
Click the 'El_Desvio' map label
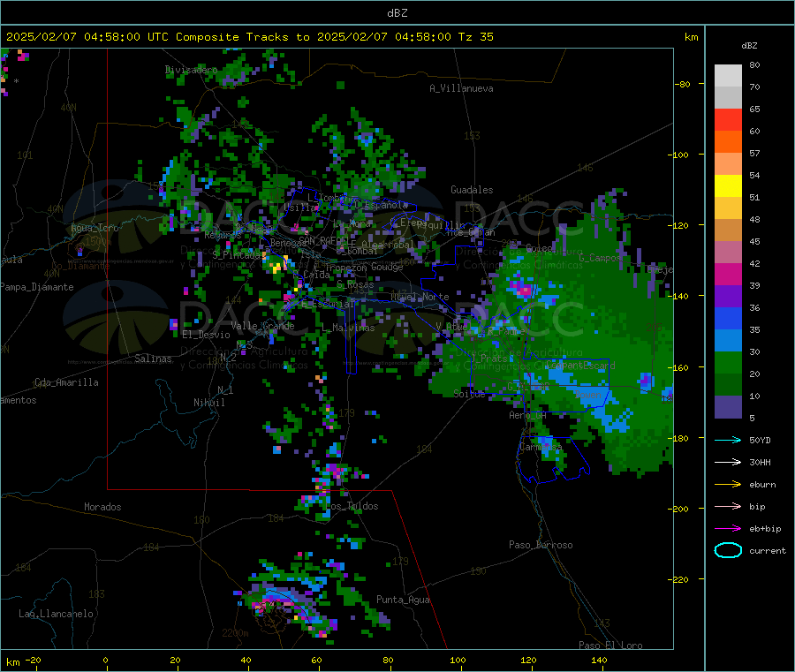[206, 335]
